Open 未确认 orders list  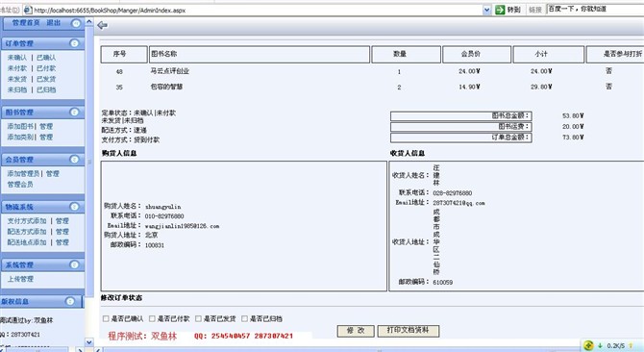[x=17, y=58]
